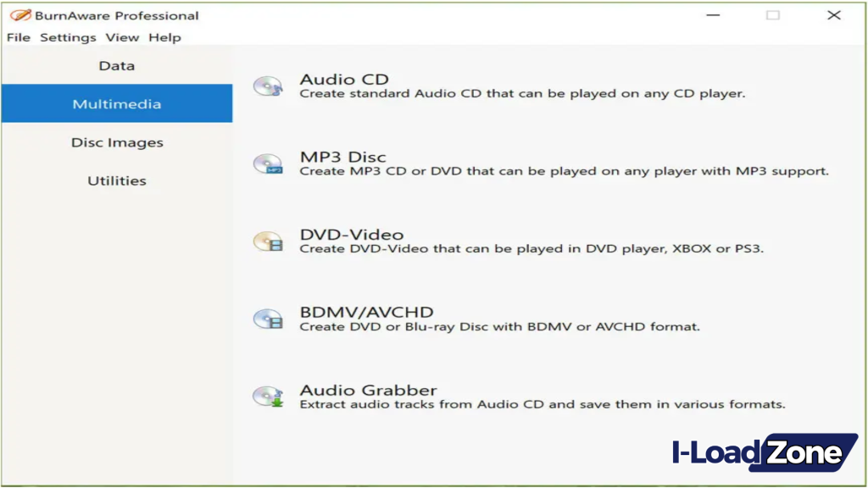Open the File menu

tap(18, 37)
